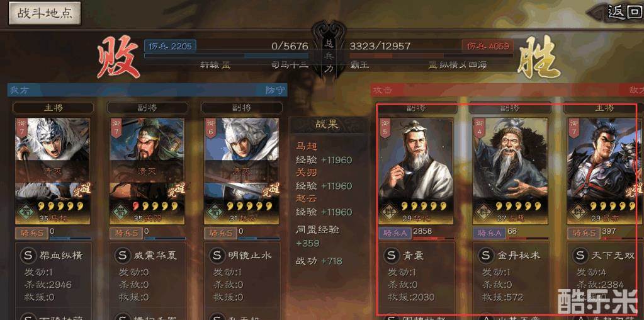Click the S rank icon beside 天下无双
Viewport: 644px width, 320px height.
click(580, 256)
